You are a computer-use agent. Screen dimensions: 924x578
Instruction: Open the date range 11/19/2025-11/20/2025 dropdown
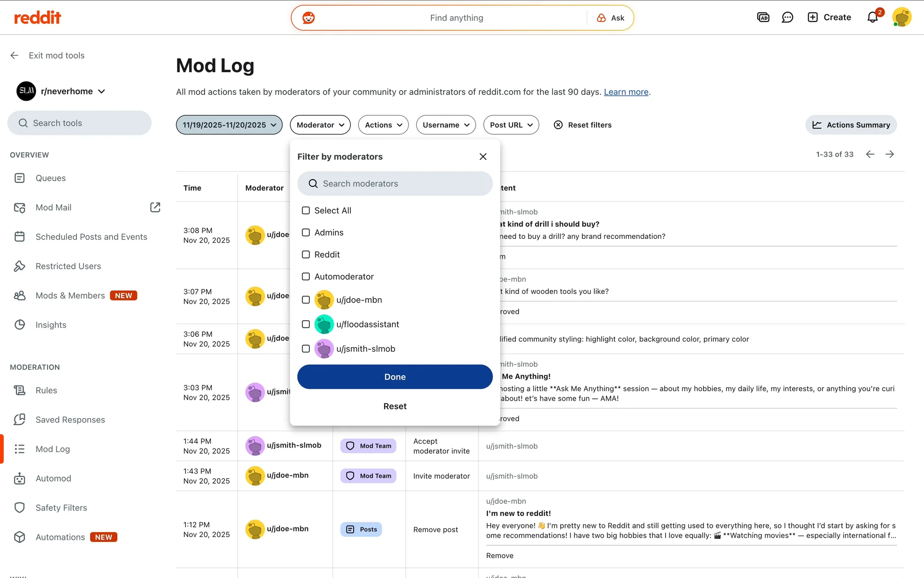point(229,125)
